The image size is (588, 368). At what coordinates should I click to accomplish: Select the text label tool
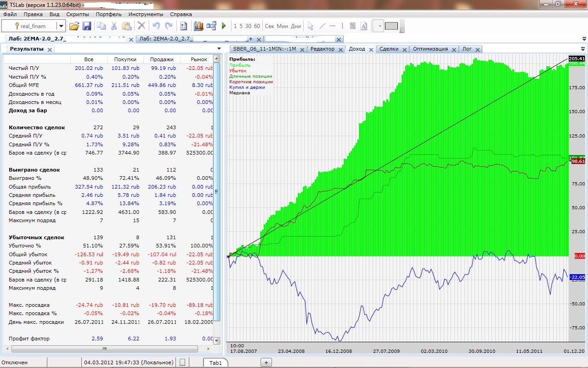point(364,26)
